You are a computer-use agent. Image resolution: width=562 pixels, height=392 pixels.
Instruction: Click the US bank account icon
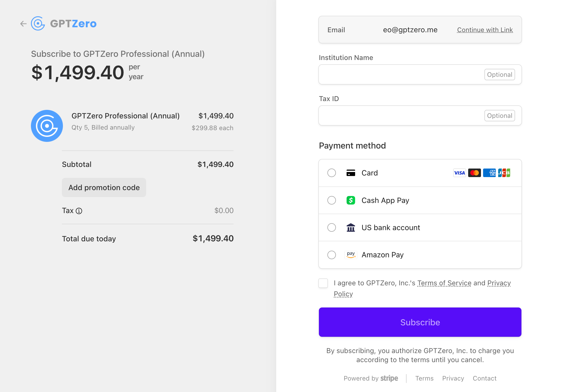click(x=351, y=227)
